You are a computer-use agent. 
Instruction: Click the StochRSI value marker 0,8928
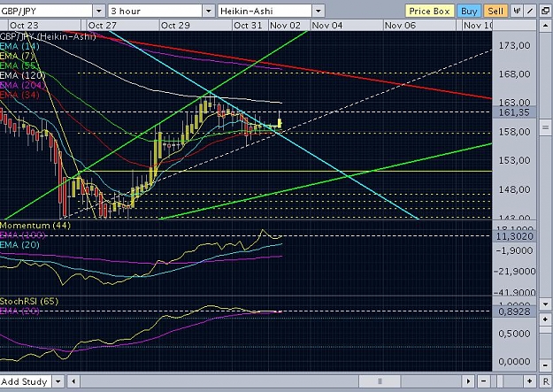[514, 311]
